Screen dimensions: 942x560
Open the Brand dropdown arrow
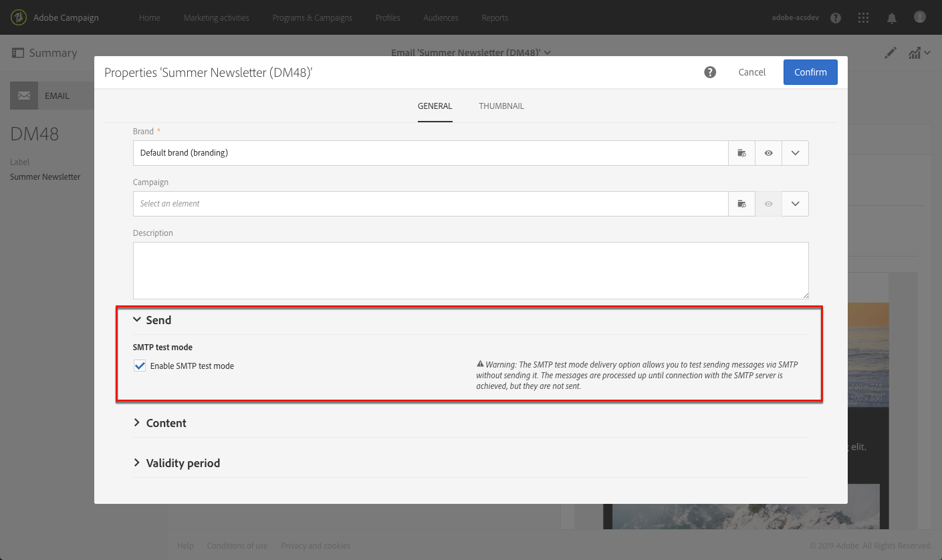[x=795, y=153]
